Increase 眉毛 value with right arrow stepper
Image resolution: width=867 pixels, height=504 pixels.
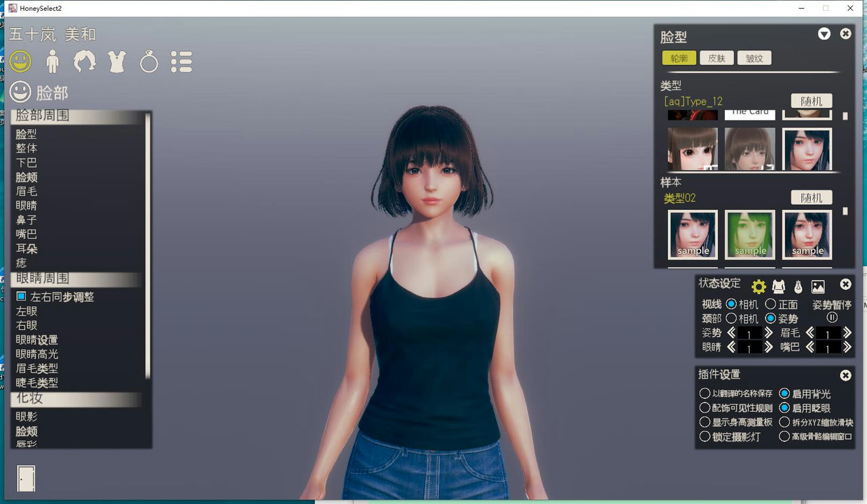[x=846, y=332]
